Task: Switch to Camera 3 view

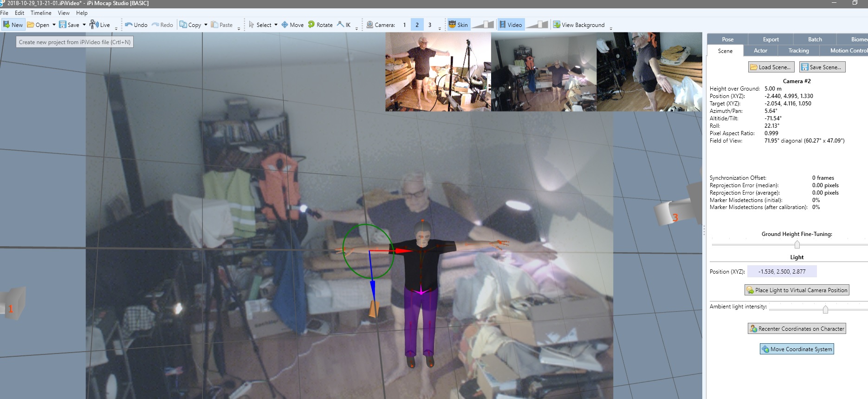Action: [x=430, y=25]
